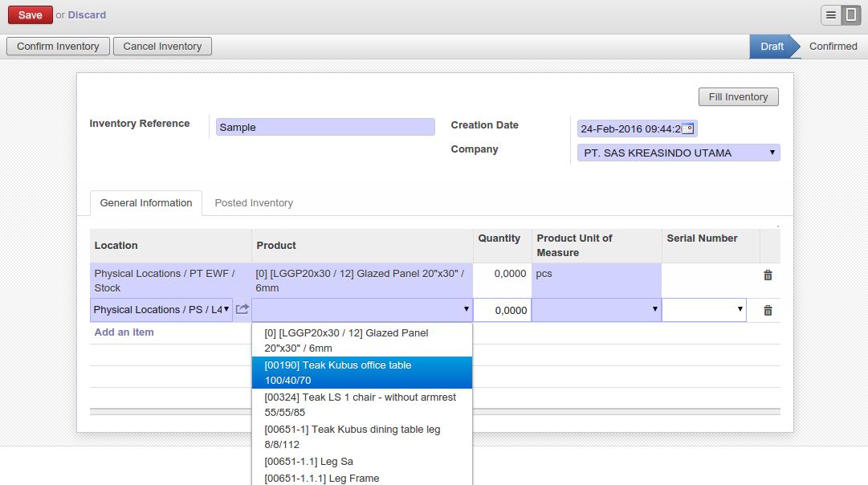Image resolution: width=868 pixels, height=485 pixels.
Task: Choose Teak Kubus office table option
Action: pos(362,373)
